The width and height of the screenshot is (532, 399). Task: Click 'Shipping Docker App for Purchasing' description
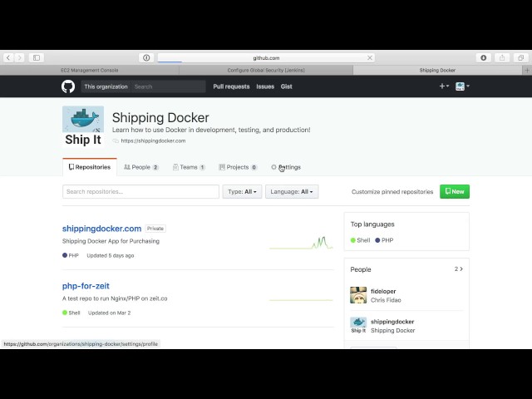pos(111,241)
